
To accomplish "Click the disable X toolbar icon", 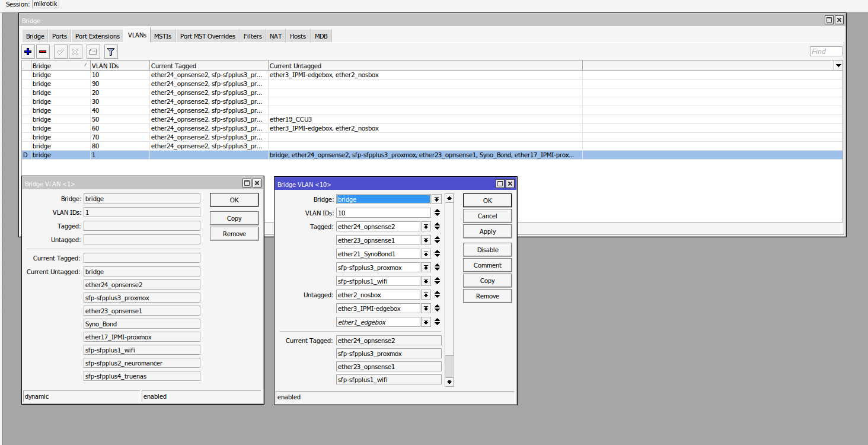I will coord(75,52).
